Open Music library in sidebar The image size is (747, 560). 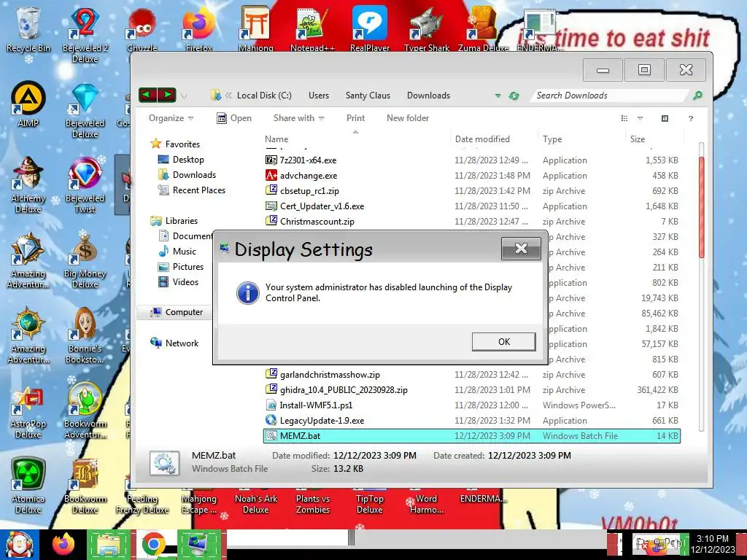click(177, 251)
